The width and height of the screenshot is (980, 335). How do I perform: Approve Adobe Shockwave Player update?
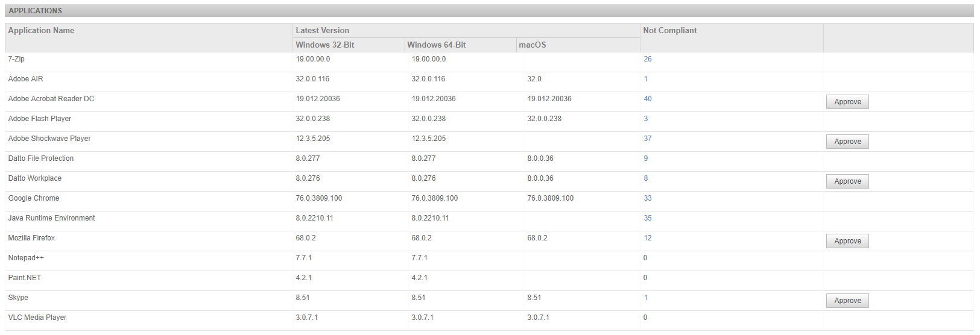pyautogui.click(x=847, y=142)
